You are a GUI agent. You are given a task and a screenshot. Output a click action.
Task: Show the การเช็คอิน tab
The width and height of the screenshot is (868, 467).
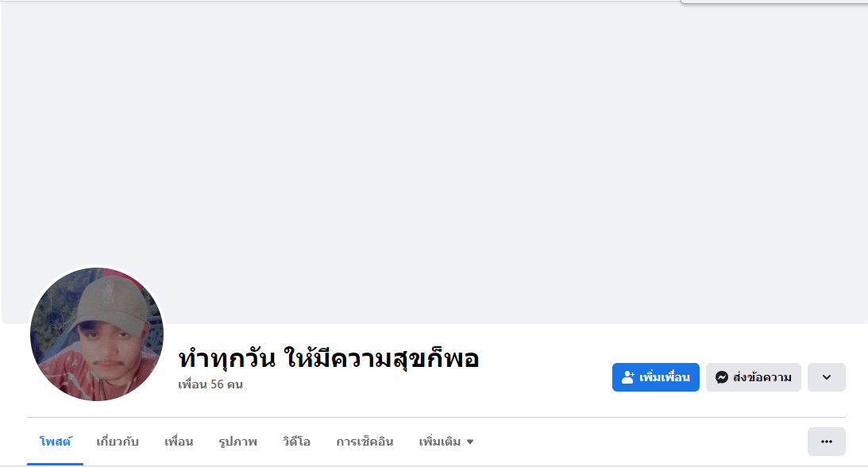coord(365,442)
